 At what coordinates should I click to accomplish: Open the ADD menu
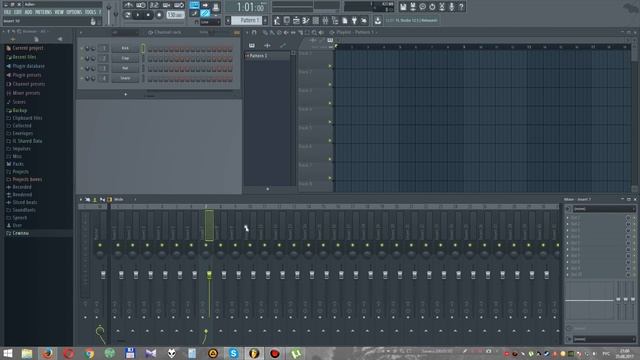tap(28, 12)
